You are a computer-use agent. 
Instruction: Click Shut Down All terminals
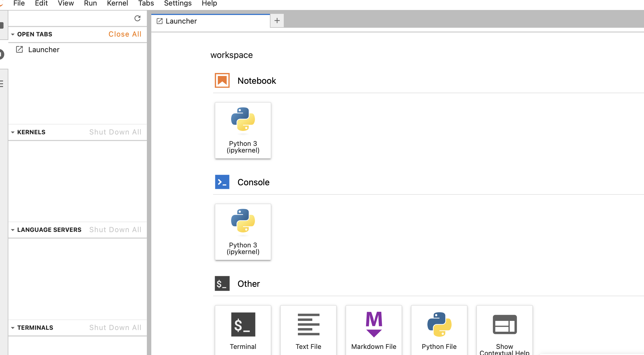115,328
